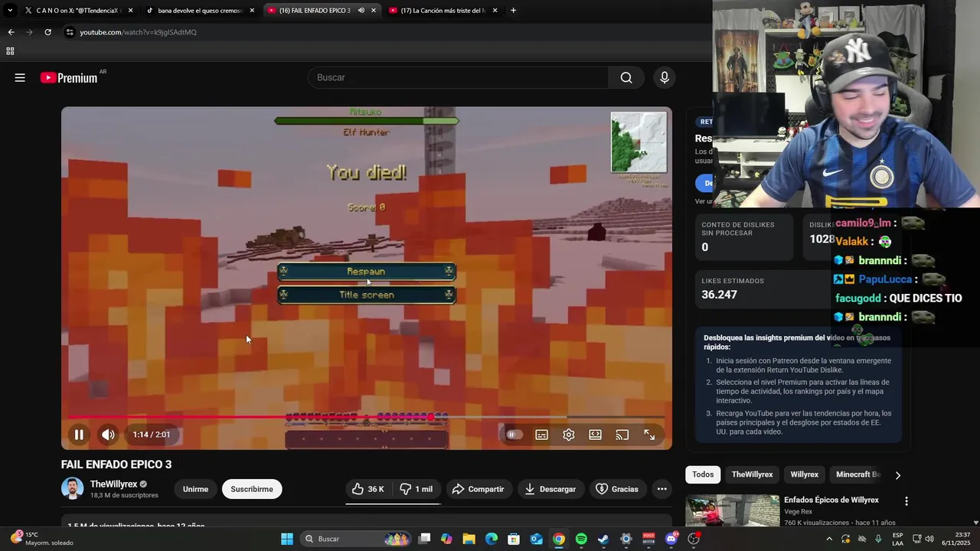Open more actions menu under video
Image resolution: width=980 pixels, height=551 pixels.
coord(661,489)
